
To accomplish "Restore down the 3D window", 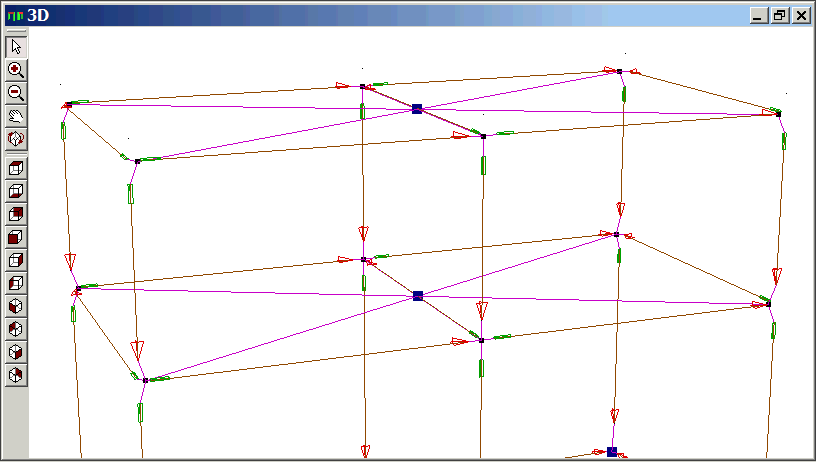I will pyautogui.click(x=779, y=16).
